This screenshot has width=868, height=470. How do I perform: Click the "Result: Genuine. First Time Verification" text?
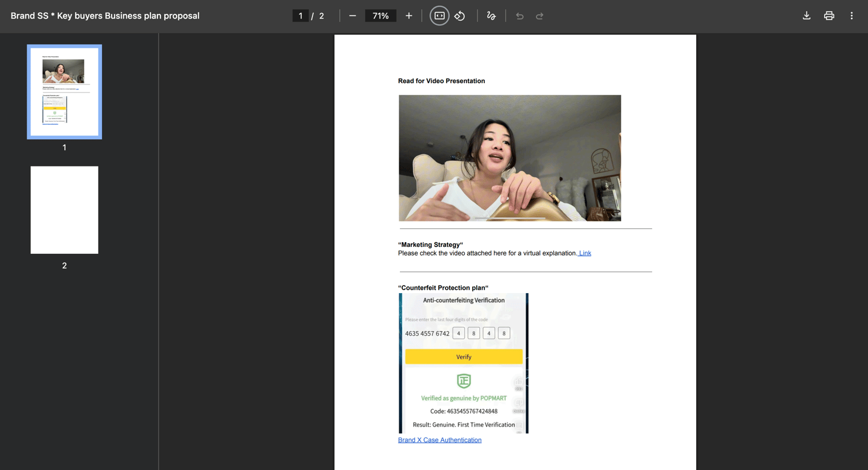[464, 425]
